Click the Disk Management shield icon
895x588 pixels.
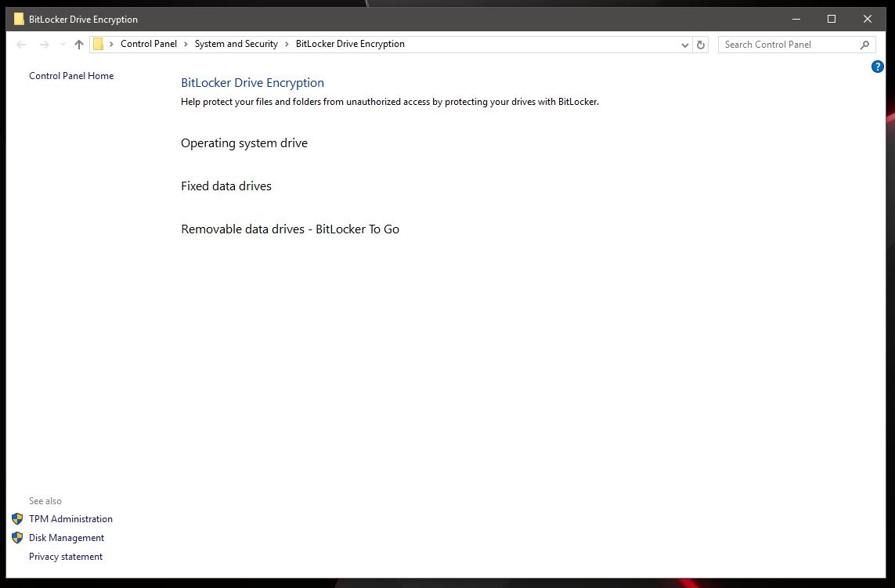tap(17, 538)
